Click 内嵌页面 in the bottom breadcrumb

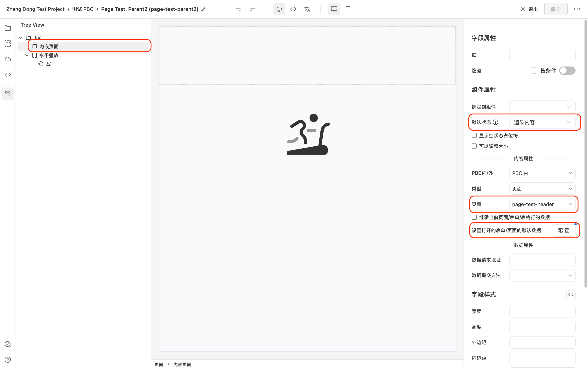(x=182, y=364)
